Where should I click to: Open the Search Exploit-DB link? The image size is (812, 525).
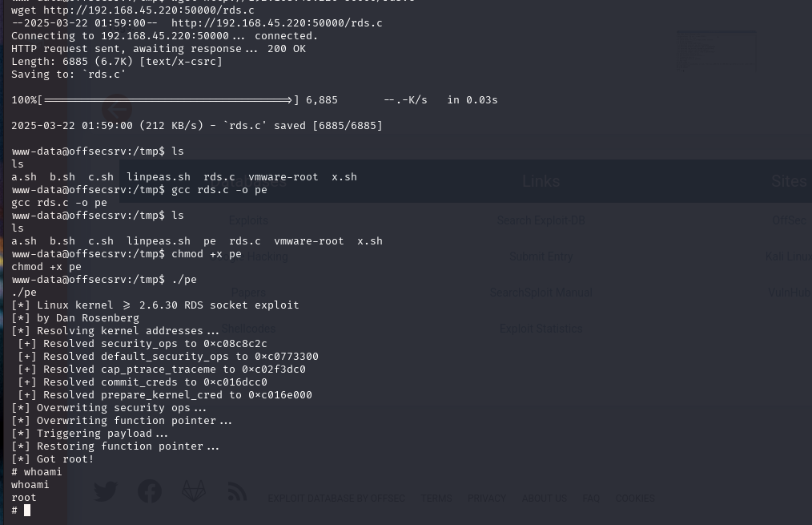click(x=541, y=220)
